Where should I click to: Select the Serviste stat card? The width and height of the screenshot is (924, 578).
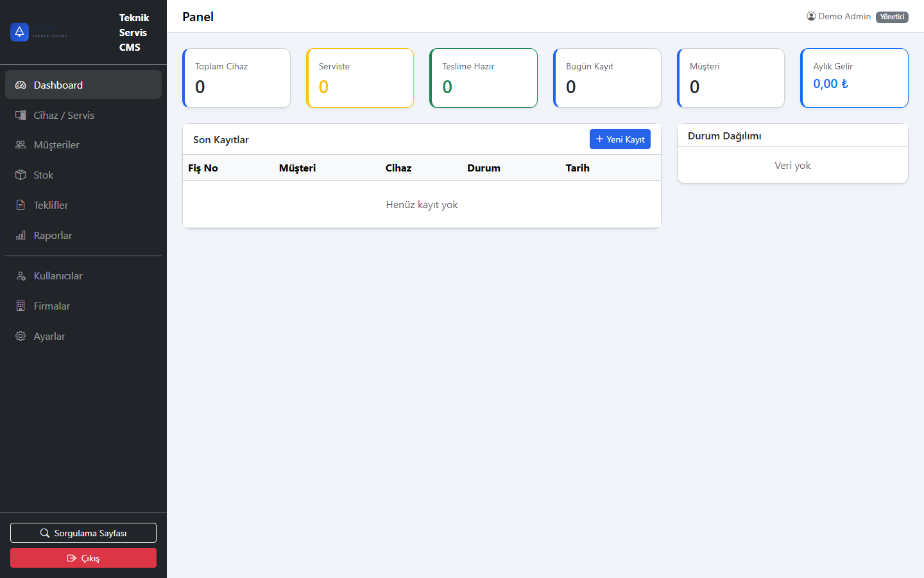point(360,78)
